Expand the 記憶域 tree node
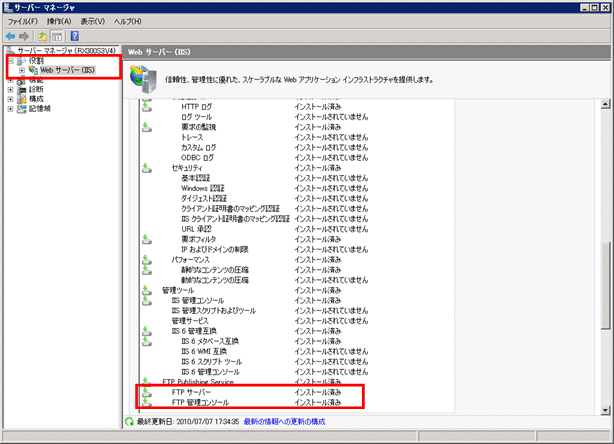614x444 pixels. (x=11, y=109)
